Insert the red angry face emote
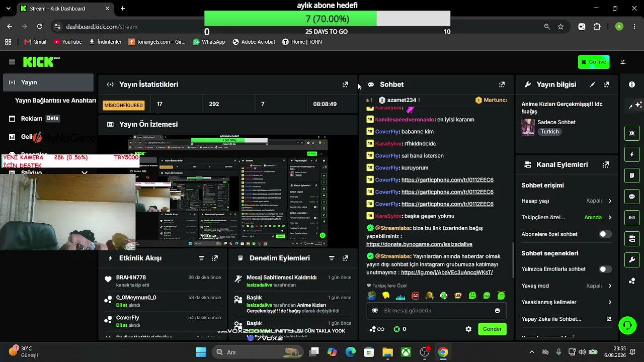 [x=415, y=296]
